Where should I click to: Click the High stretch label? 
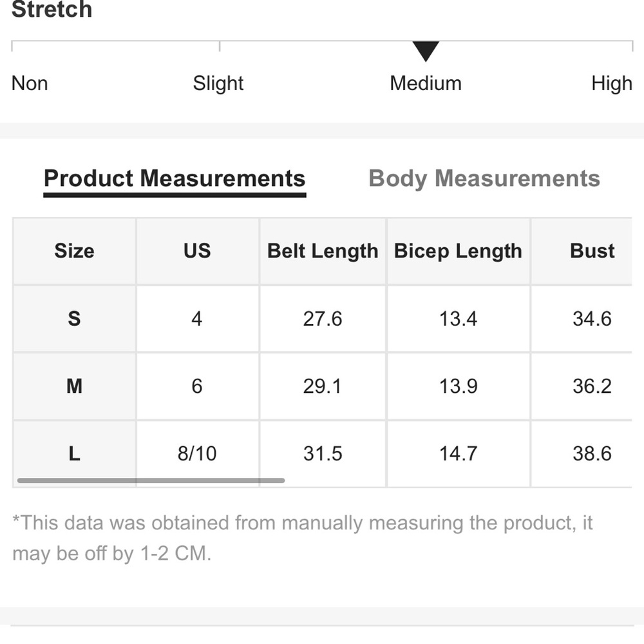(611, 83)
